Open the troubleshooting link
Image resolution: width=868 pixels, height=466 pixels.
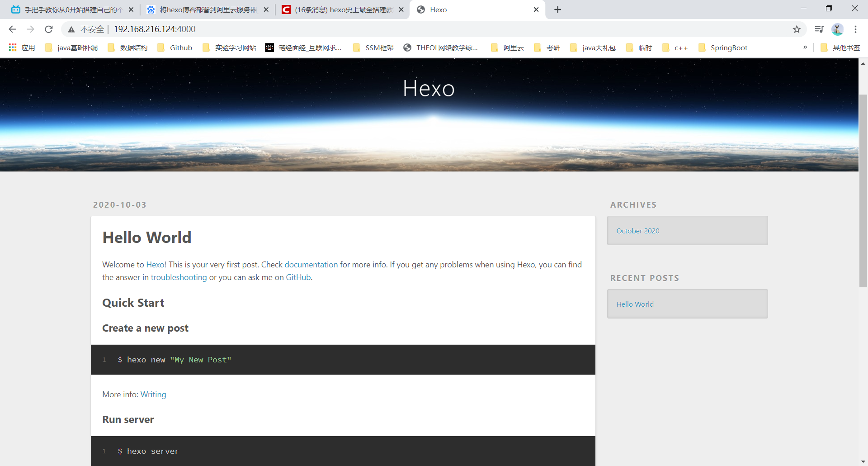179,277
